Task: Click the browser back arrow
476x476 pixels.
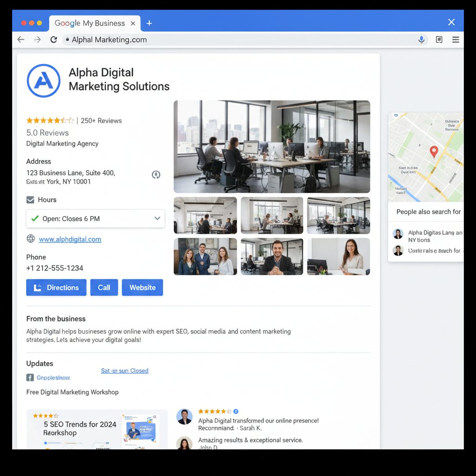Action: pos(20,40)
